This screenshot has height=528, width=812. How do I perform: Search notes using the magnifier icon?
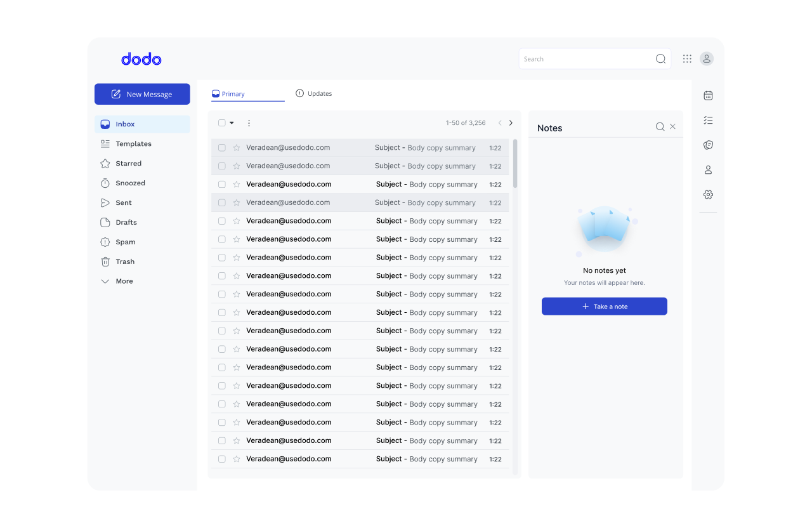pos(660,127)
